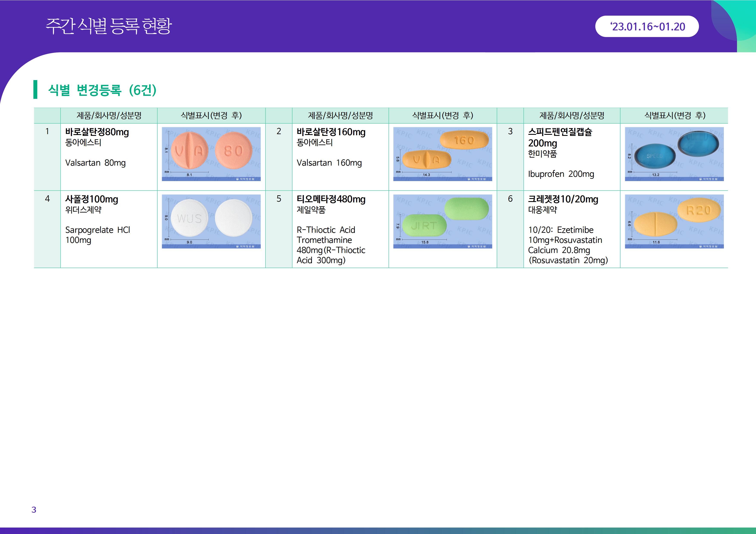Click the date range badge '23.01.16~01.20
The image size is (756, 534).
coord(647,27)
